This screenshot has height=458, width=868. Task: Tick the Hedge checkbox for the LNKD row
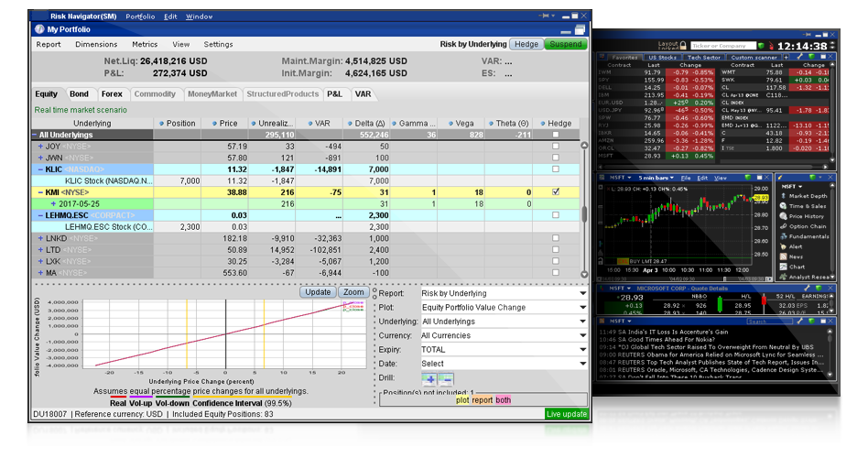tap(556, 238)
